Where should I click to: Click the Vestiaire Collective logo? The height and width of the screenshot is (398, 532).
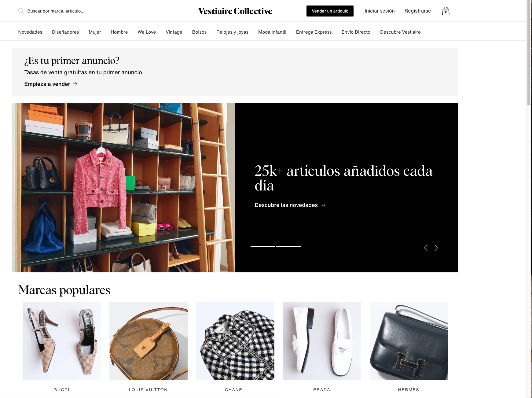coord(235,11)
